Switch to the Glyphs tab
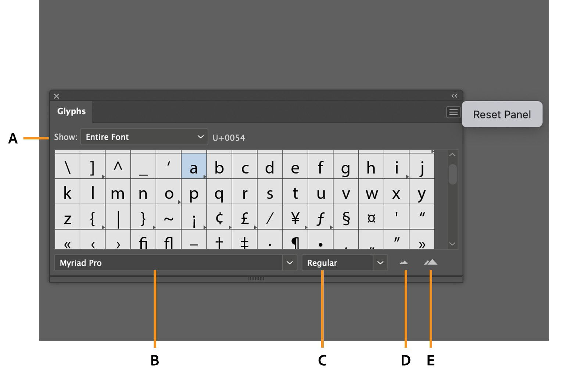Viewport: 588px width, 380px height. 71,111
